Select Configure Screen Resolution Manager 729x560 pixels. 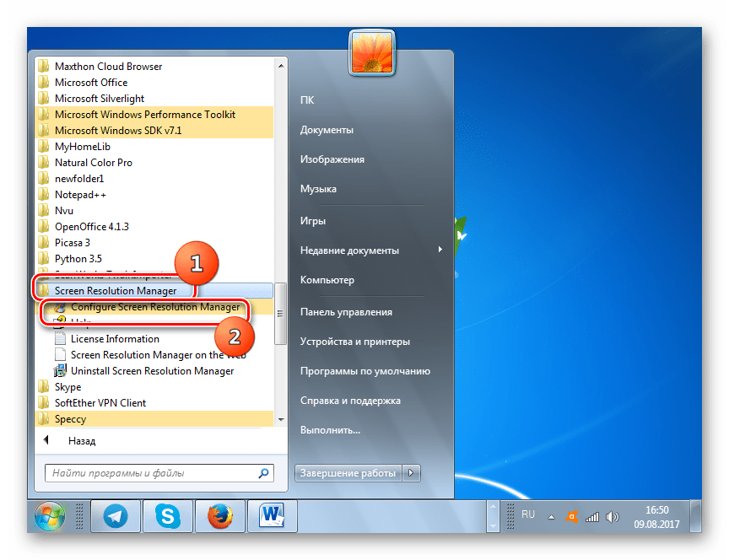pos(154,307)
